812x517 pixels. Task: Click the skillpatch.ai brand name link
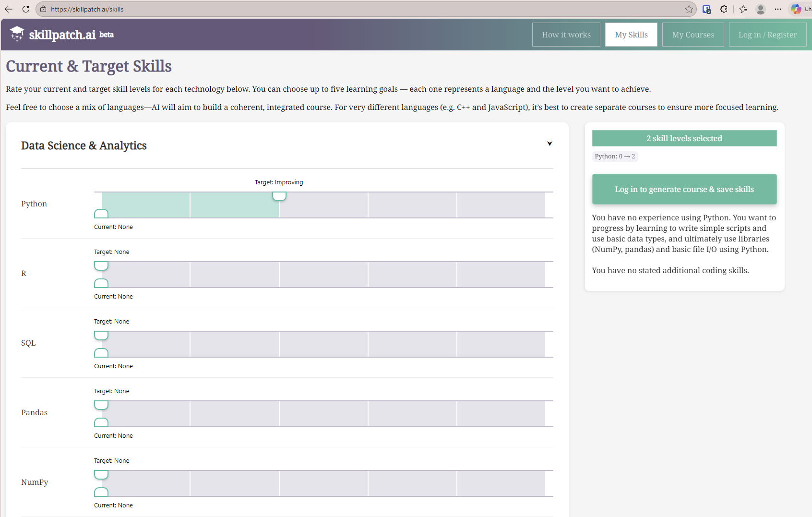click(62, 35)
